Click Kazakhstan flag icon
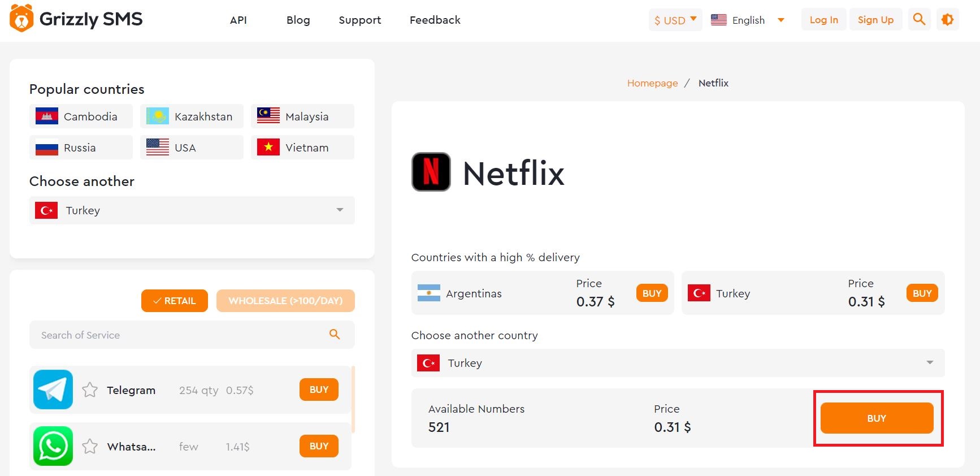 point(158,116)
